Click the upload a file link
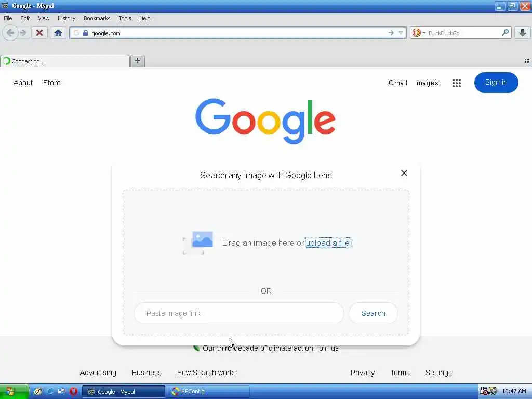The height and width of the screenshot is (399, 532). point(327,243)
